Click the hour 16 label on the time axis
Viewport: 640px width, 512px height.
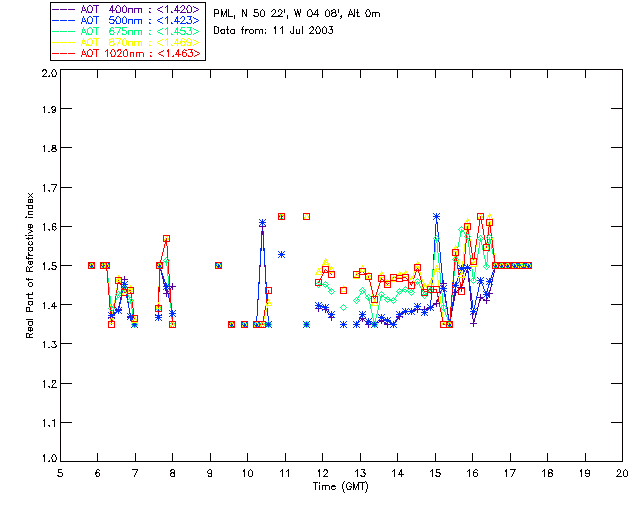coord(472,473)
